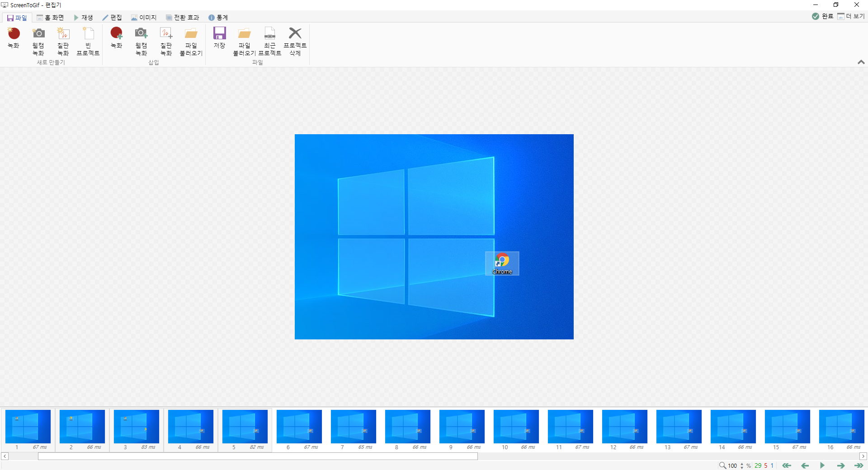Viewport: 868px width, 470px height.
Task: Open recent projects (최근 프로젝트)
Action: pyautogui.click(x=270, y=41)
